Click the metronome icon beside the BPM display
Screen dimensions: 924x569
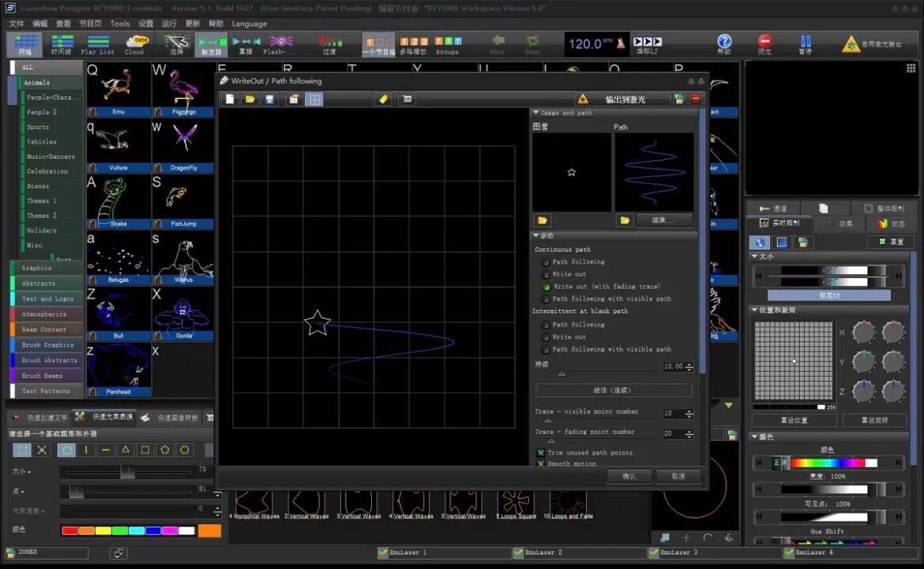pos(621,44)
